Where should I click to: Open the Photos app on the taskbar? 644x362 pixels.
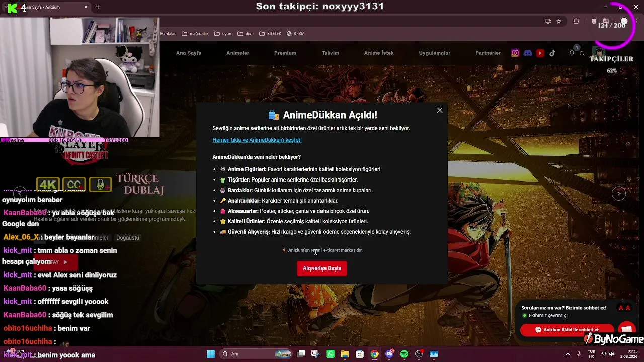tap(434, 354)
